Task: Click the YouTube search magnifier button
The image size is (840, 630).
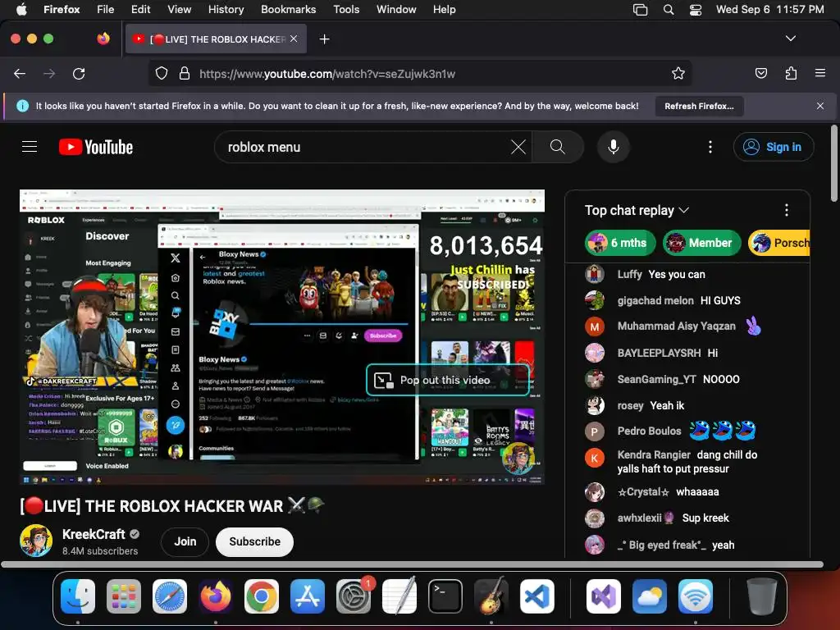Action: click(558, 147)
